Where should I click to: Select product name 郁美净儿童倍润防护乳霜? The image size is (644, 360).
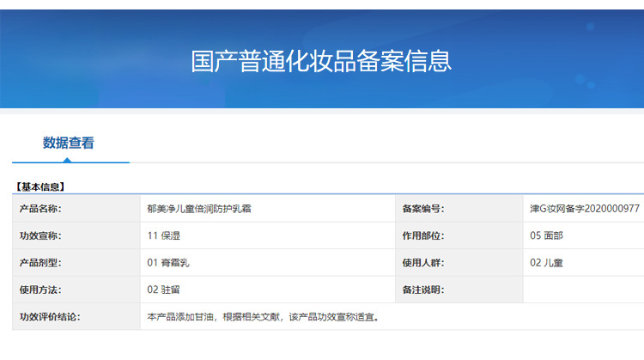pos(199,209)
